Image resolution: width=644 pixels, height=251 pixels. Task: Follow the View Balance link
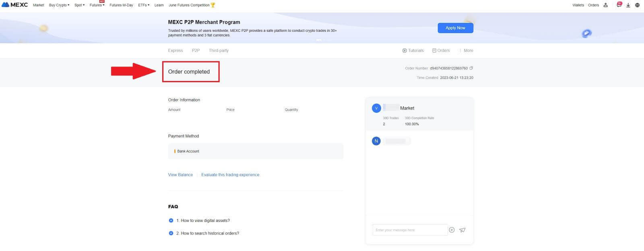180,175
